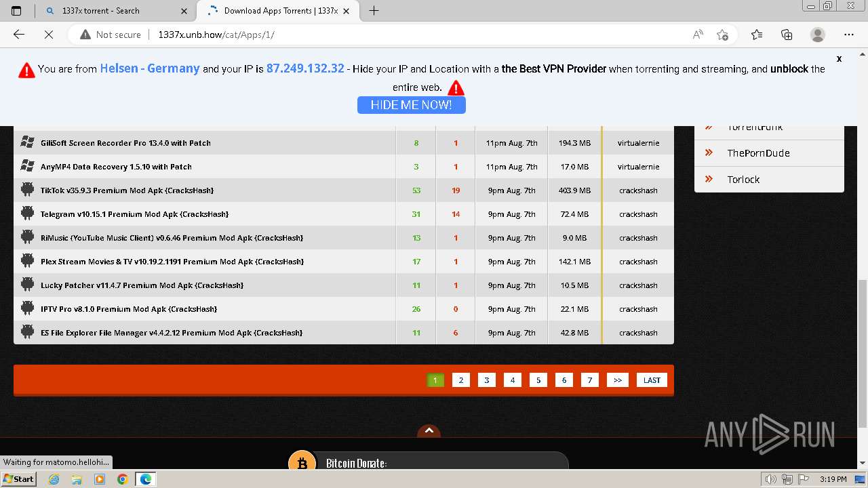Open the browser profile avatar
The height and width of the screenshot is (488, 868).
point(818,35)
